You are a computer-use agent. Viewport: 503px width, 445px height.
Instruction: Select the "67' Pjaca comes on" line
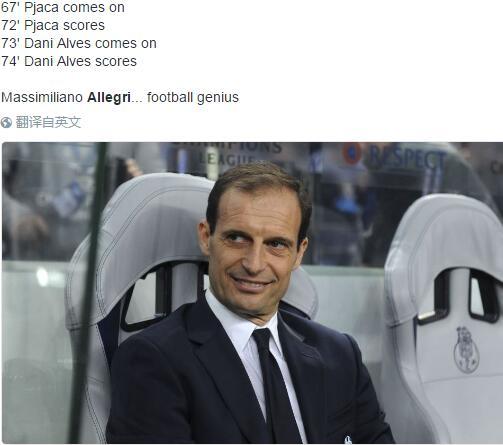coord(62,7)
